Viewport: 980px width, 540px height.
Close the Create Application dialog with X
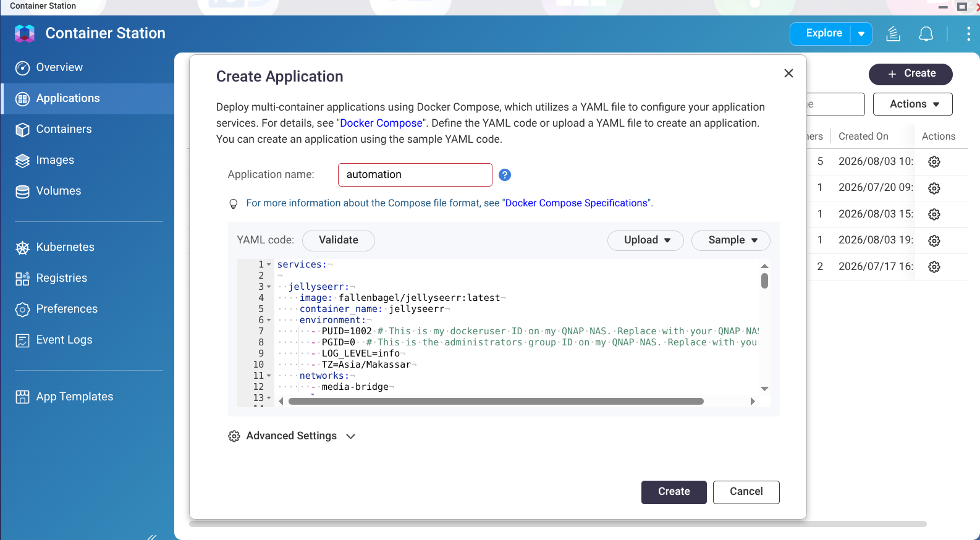tap(788, 74)
